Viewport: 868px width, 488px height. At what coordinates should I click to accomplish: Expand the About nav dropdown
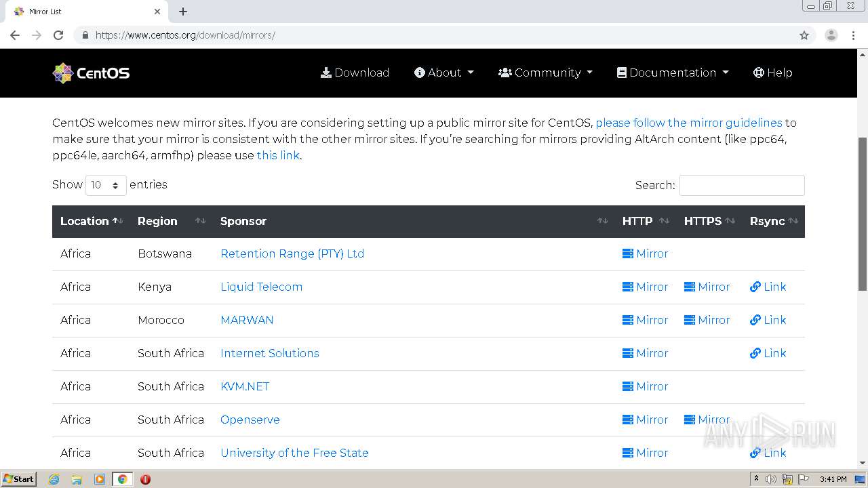coord(444,73)
